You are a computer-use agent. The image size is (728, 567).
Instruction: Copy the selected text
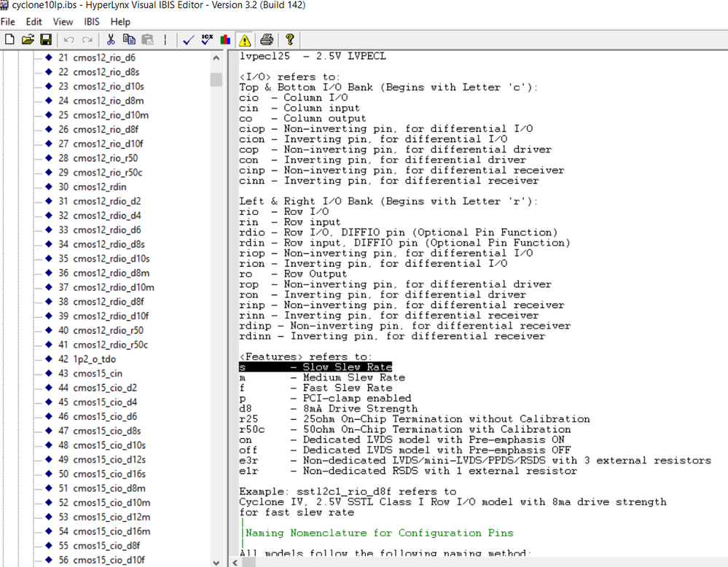click(129, 39)
